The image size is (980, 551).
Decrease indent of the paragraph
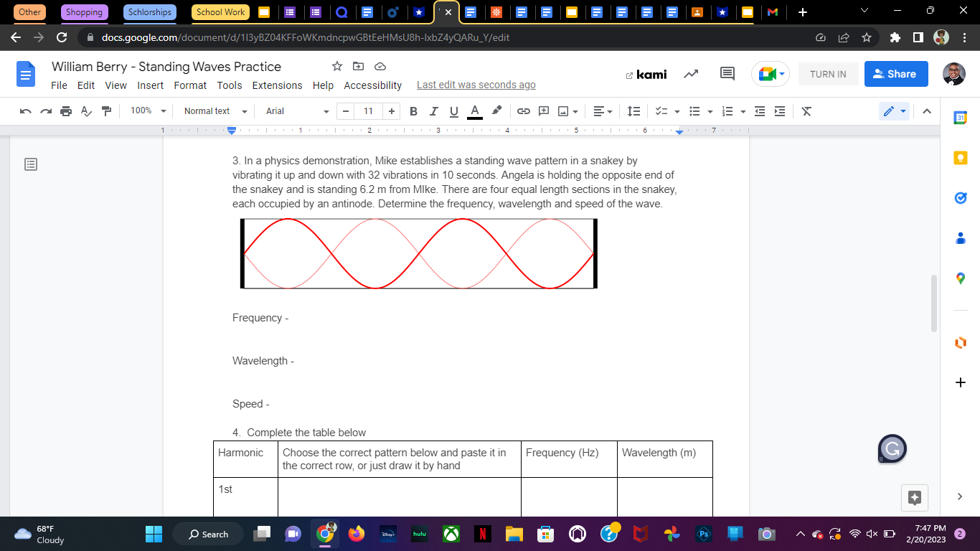pos(760,111)
